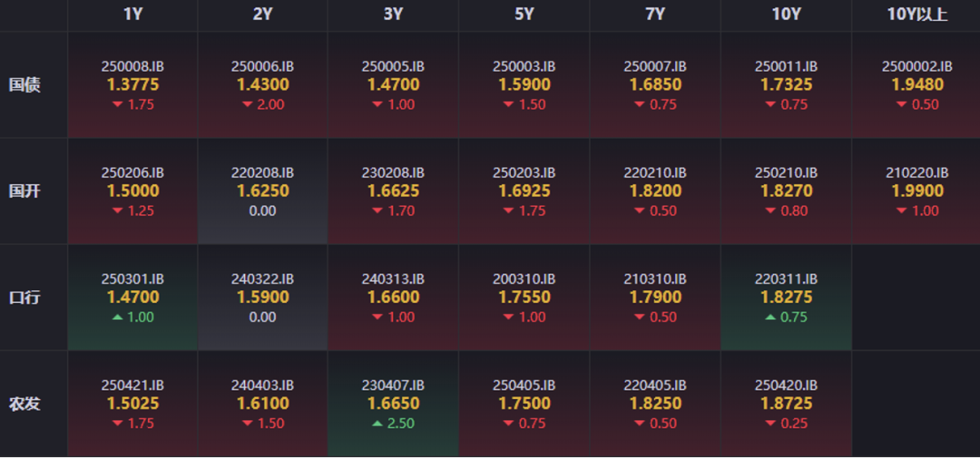Click the 农发 row label
The height and width of the screenshot is (458, 980).
(x=24, y=404)
